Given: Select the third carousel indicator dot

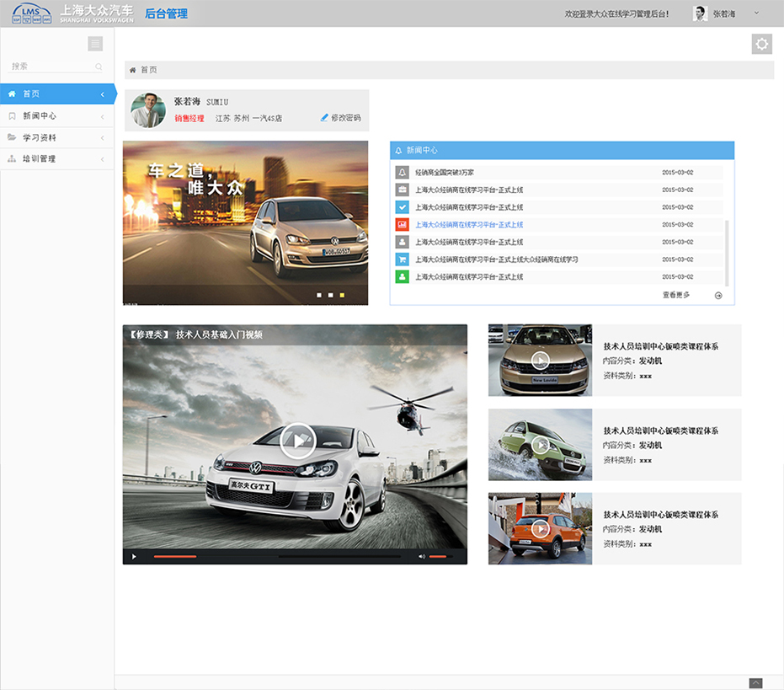Looking at the screenshot, I should pos(342,295).
